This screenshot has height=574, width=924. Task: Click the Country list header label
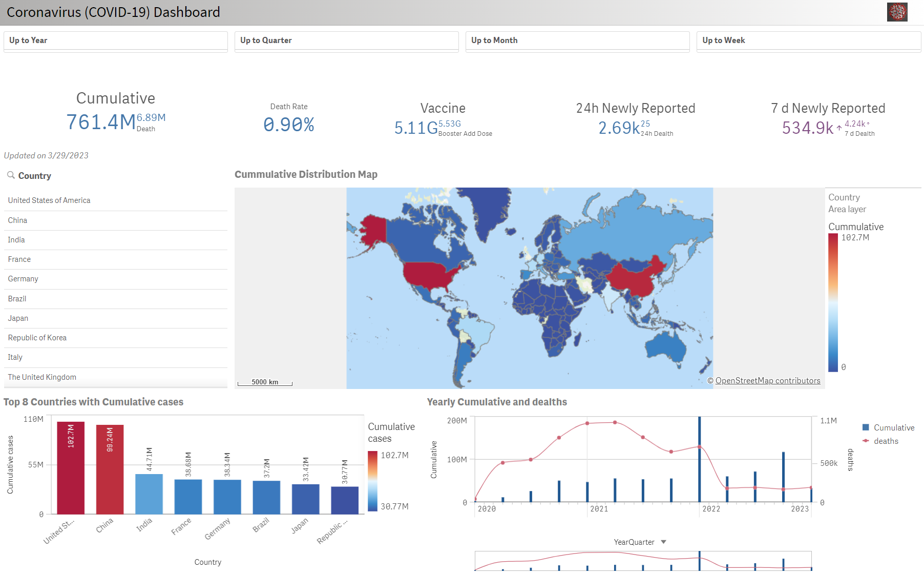35,176
